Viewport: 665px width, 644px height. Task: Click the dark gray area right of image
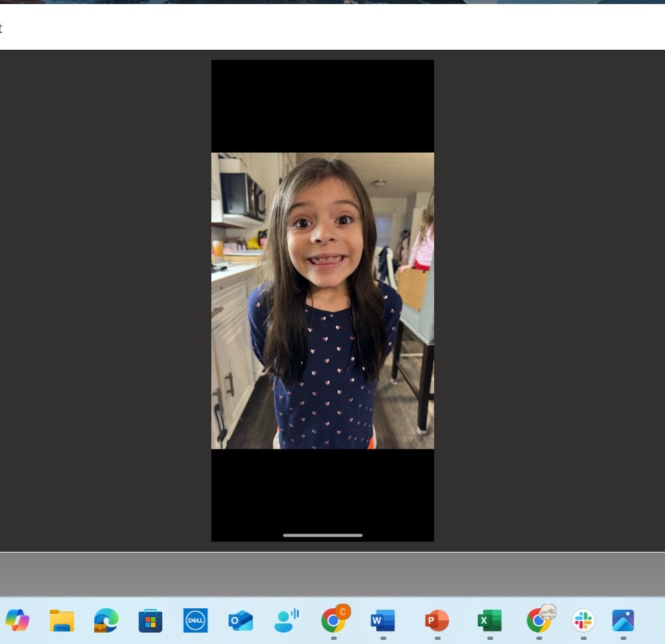(549, 300)
